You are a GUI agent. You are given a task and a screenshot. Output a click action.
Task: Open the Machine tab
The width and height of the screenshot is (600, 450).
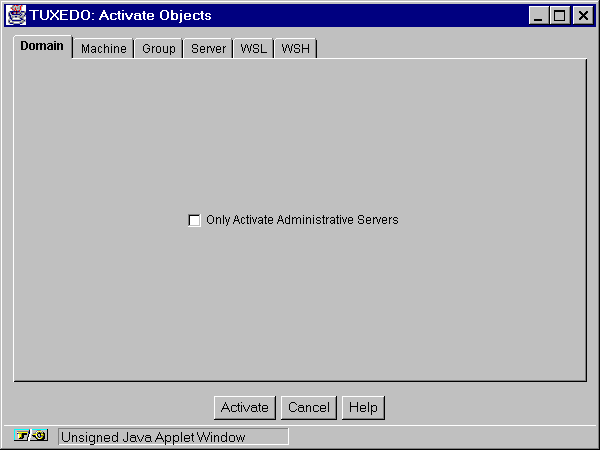click(103, 49)
